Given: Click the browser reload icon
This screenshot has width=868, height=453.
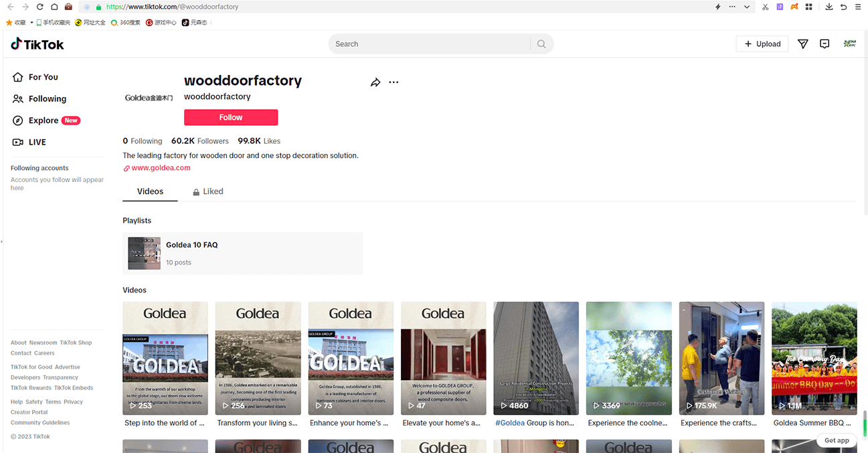Looking at the screenshot, I should (x=40, y=7).
